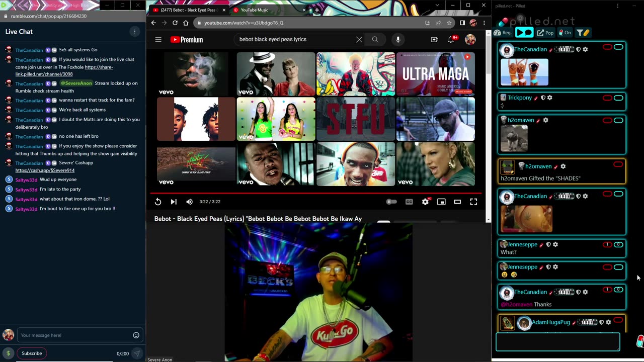Go back in the Chrome browser
Image resolution: width=644 pixels, height=362 pixels.
pyautogui.click(x=153, y=23)
